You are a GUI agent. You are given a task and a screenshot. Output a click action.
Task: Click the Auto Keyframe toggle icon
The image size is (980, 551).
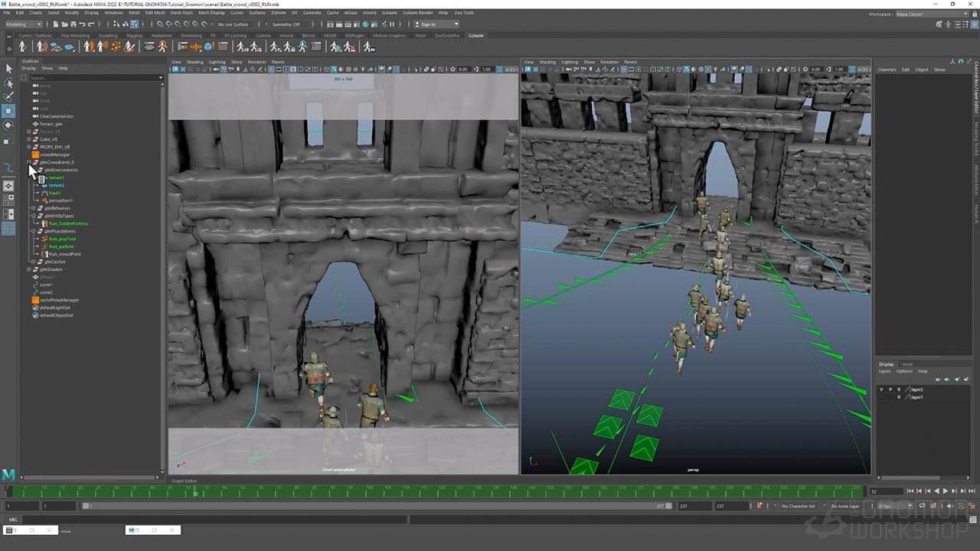tap(759, 506)
